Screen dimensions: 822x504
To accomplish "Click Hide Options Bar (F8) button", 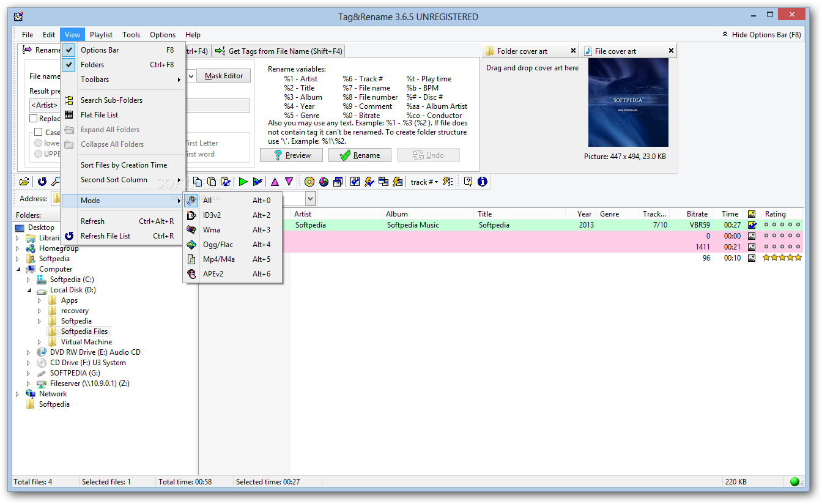I will (x=761, y=35).
